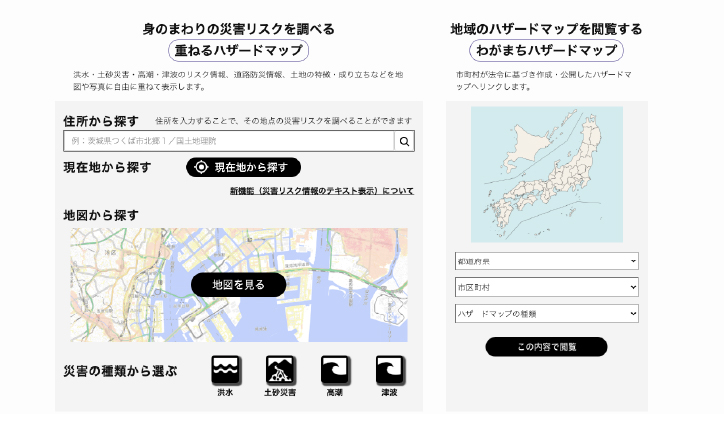Viewport: 724px width, 421px height.
Task: Click the Tokyo Bay map preview
Action: pyautogui.click(x=239, y=285)
